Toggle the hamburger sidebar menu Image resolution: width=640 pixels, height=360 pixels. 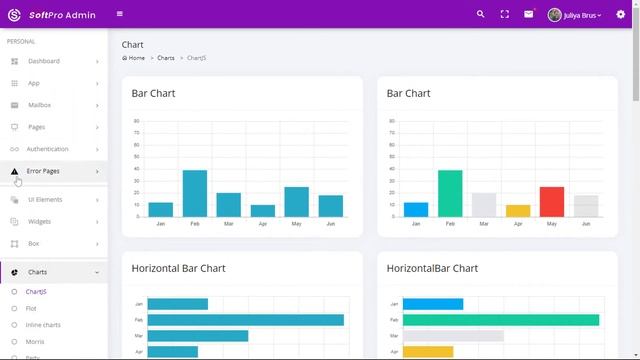120,14
